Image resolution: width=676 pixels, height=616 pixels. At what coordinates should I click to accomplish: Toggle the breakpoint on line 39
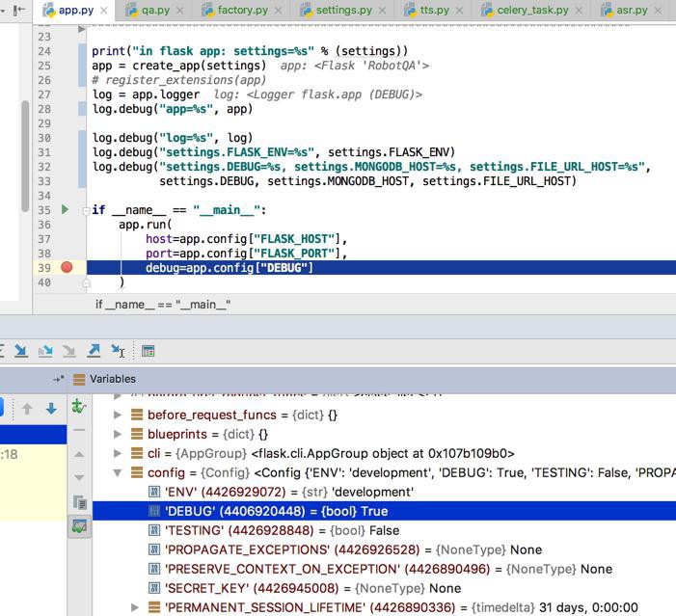[x=67, y=267]
